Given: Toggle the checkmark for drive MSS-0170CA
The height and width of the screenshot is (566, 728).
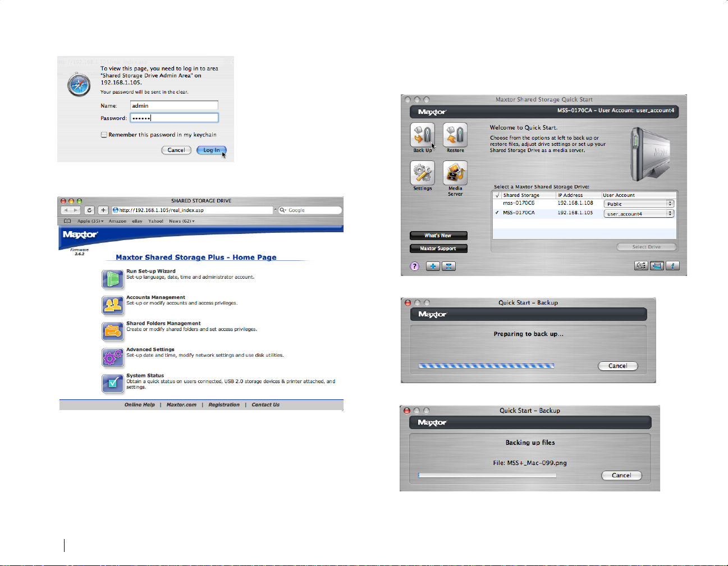Looking at the screenshot, I should click(497, 213).
